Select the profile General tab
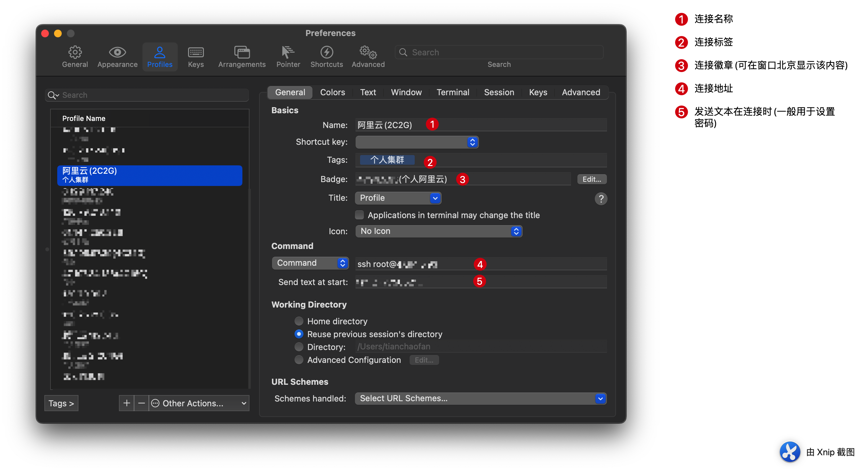868x471 pixels. coord(290,92)
